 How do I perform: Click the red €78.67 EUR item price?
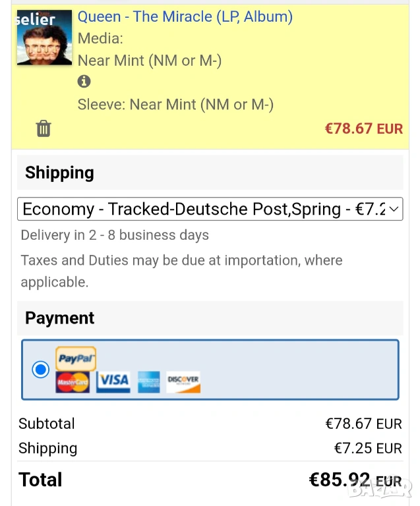(363, 128)
